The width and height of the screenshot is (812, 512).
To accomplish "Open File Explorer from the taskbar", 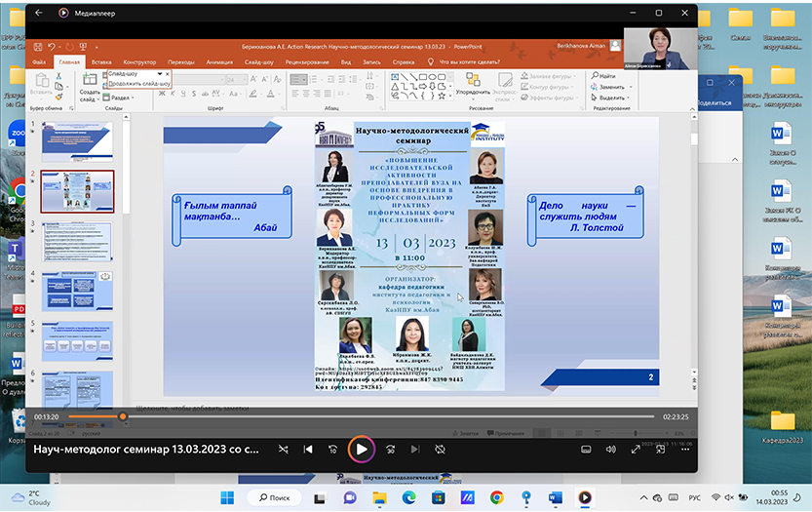I will click(380, 497).
